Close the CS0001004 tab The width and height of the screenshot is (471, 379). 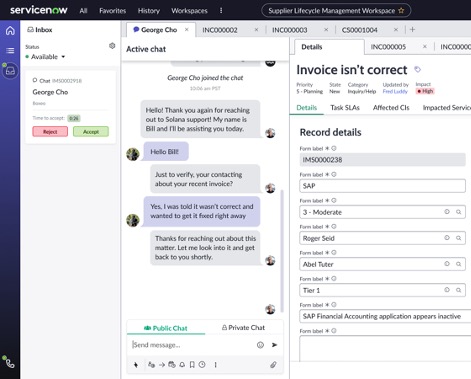click(396, 30)
